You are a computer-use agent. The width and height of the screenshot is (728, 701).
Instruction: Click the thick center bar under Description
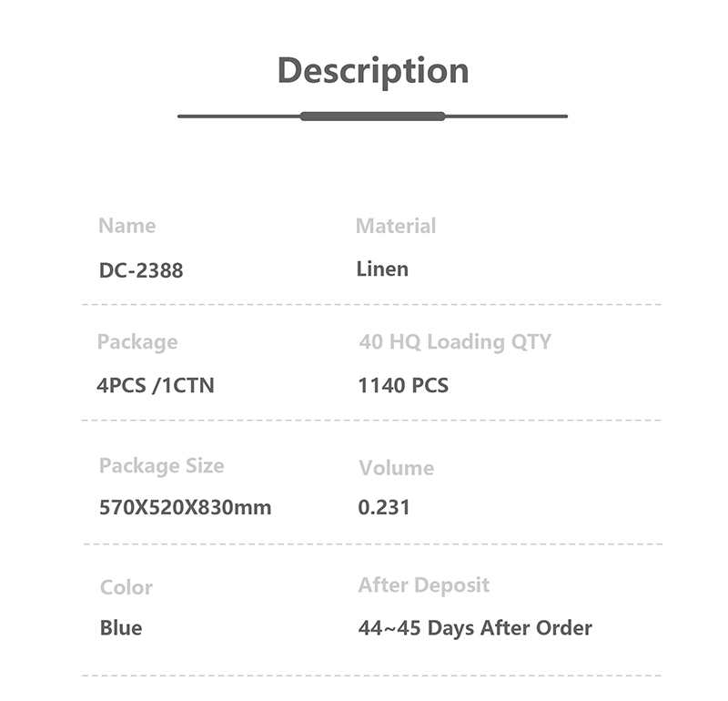(372, 117)
